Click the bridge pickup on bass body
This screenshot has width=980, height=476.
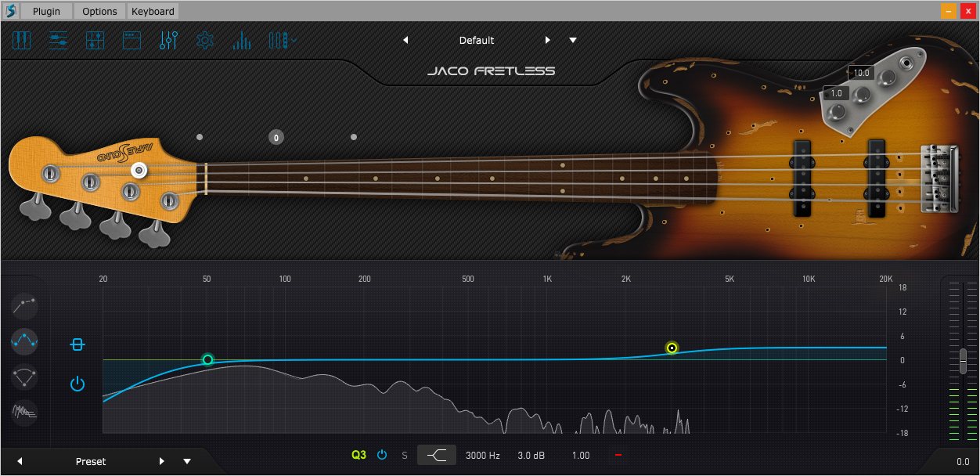click(x=876, y=178)
